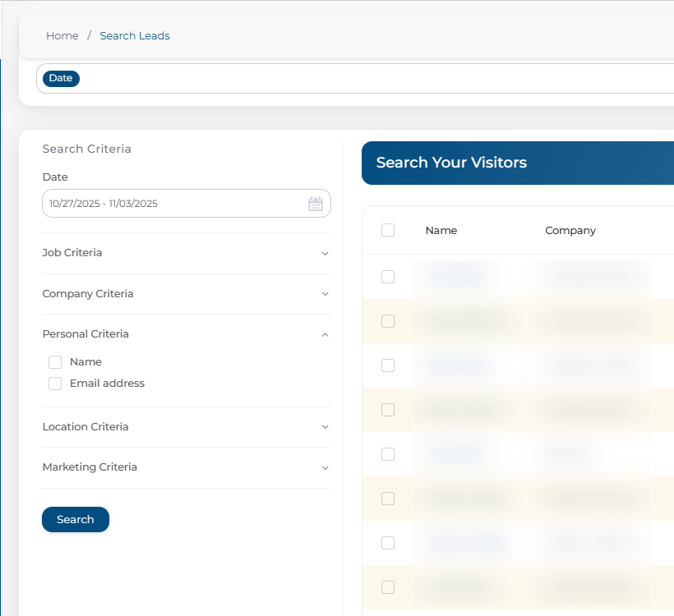Check the first visitor row checkbox
The width and height of the screenshot is (674, 616).
pyautogui.click(x=388, y=278)
